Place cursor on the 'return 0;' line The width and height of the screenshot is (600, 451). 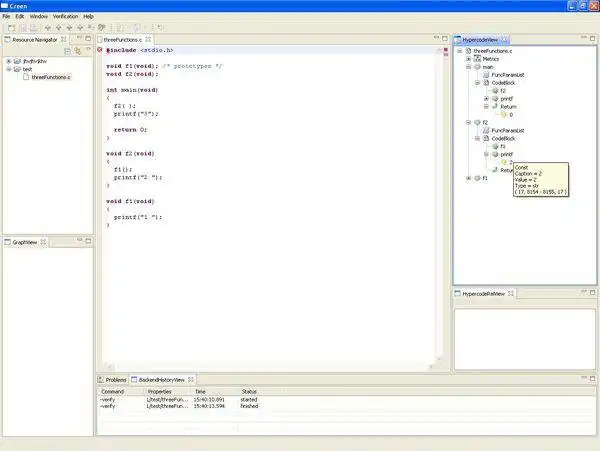coord(130,130)
